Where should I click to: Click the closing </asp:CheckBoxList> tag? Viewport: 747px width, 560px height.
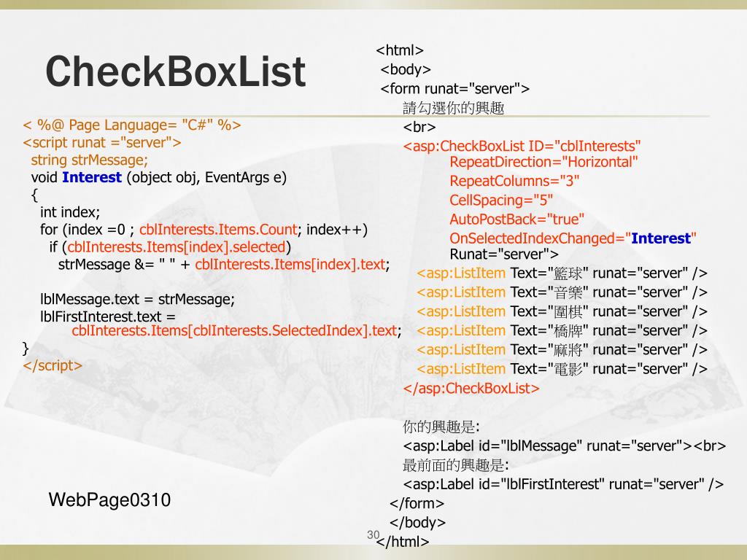(471, 388)
